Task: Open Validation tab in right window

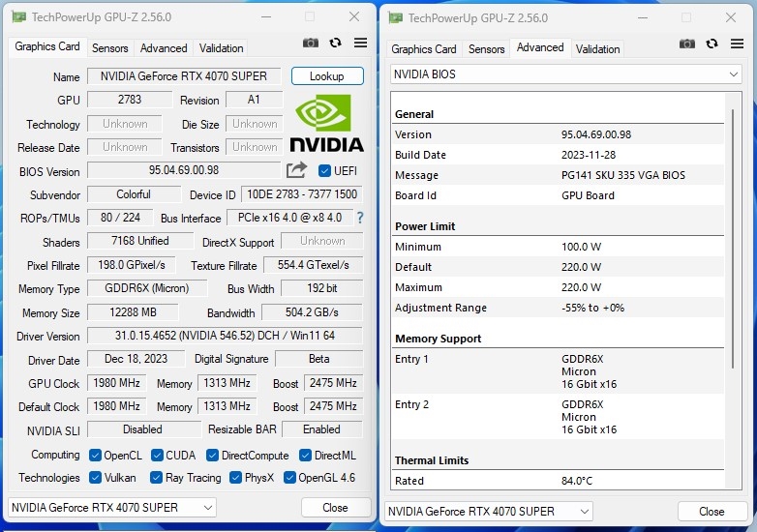Action: 597,49
